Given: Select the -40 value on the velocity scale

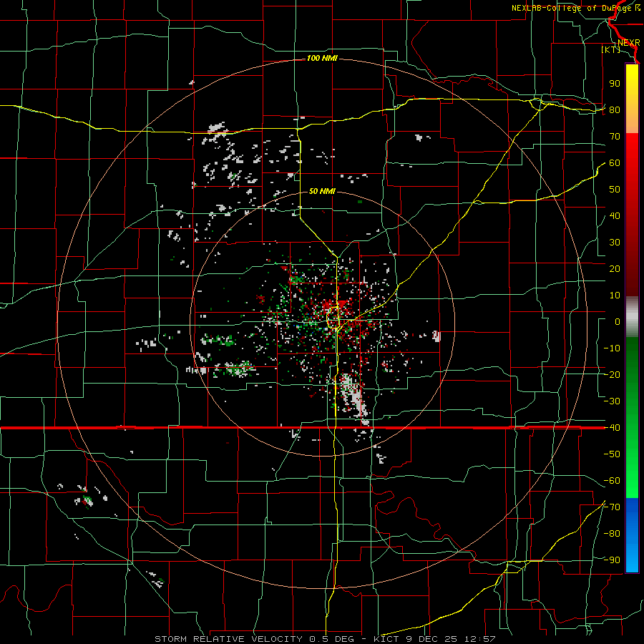Looking at the screenshot, I should (612, 428).
